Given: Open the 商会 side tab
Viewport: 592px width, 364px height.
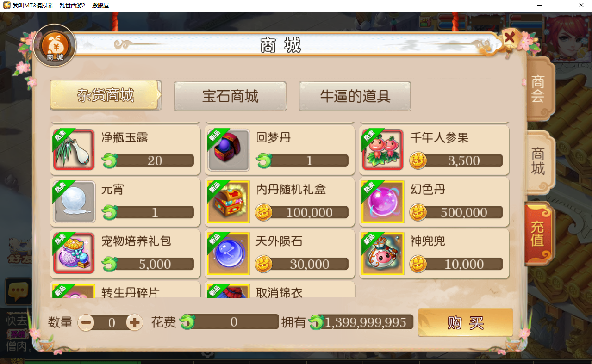Looking at the screenshot, I should tap(538, 89).
